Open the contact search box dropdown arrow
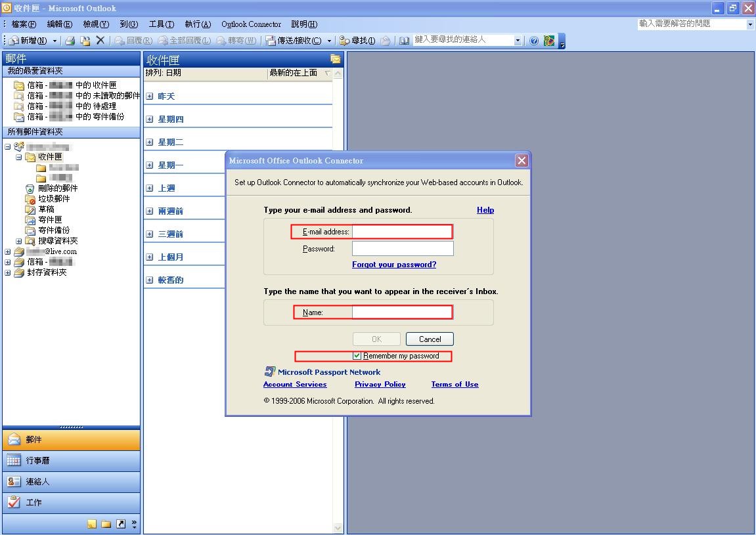This screenshot has width=756, height=535. pyautogui.click(x=518, y=41)
